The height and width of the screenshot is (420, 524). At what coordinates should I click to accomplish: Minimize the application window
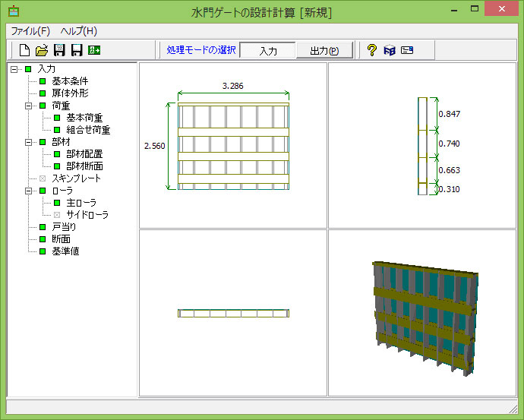point(454,10)
